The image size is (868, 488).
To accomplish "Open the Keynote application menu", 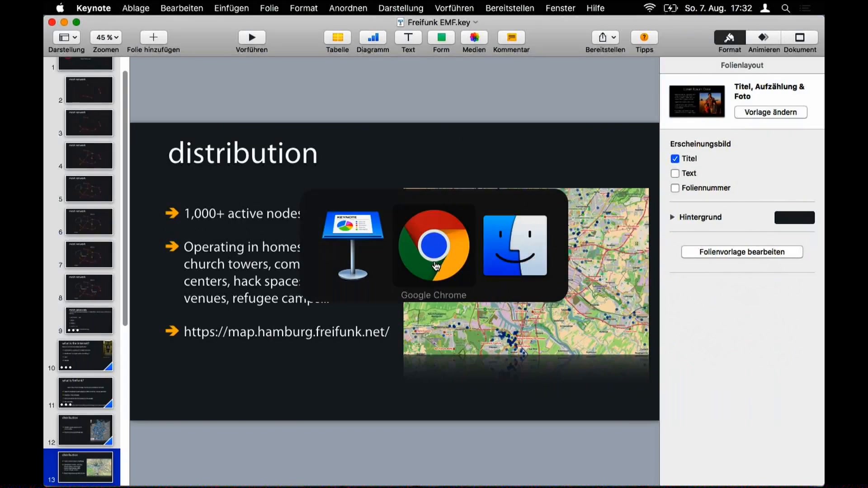I will tap(94, 8).
